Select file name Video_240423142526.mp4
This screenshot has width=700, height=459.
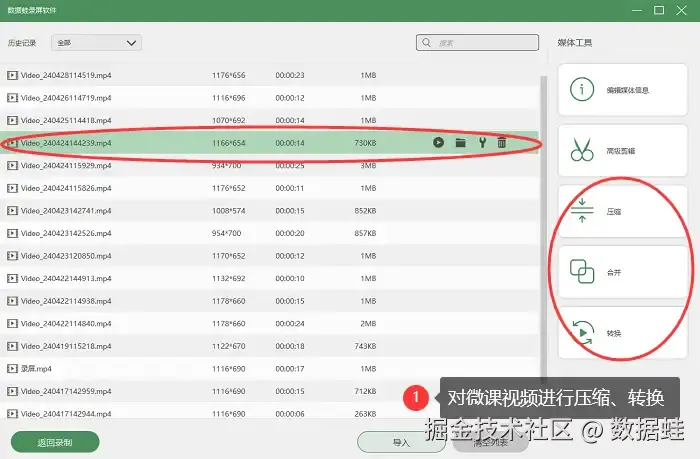pyautogui.click(x=66, y=233)
